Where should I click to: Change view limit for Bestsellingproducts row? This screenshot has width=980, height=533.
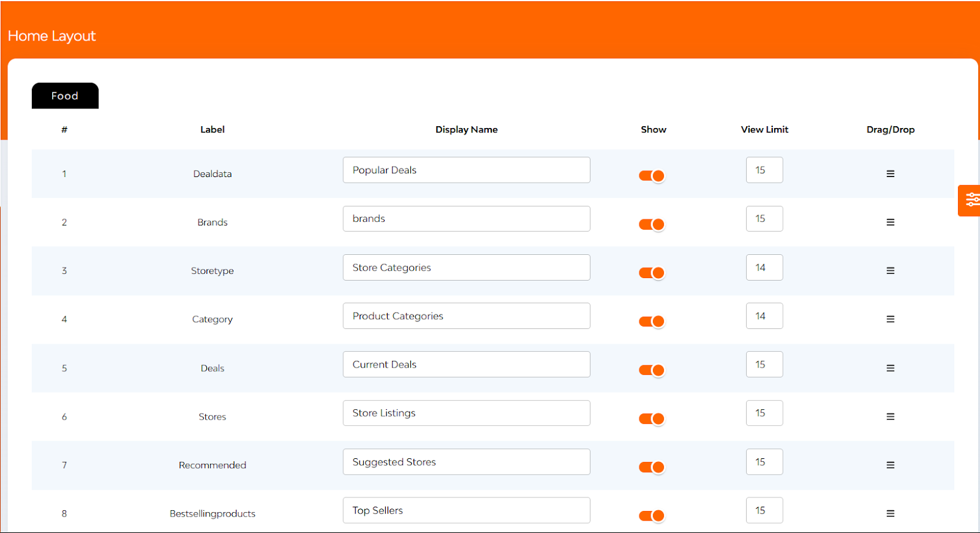tap(764, 510)
